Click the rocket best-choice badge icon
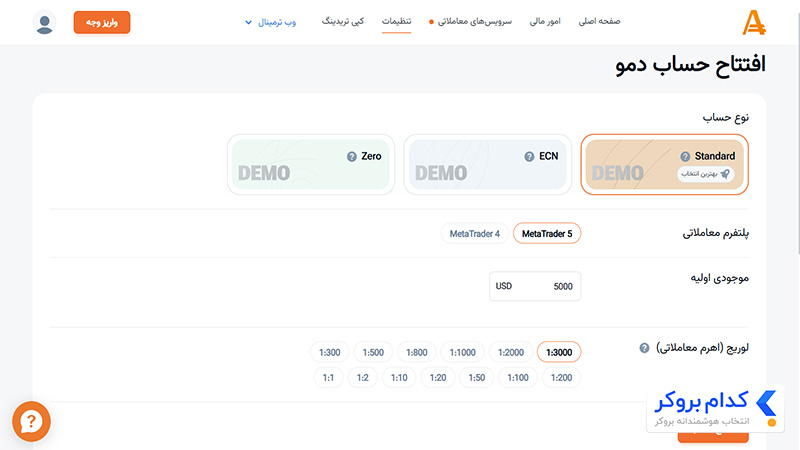Viewport: 800px width, 450px height. 724,174
